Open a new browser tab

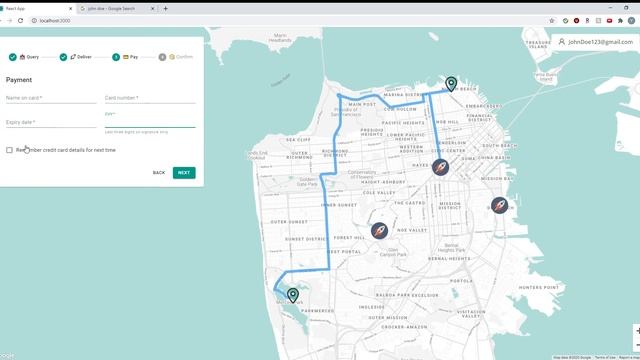coord(166,9)
